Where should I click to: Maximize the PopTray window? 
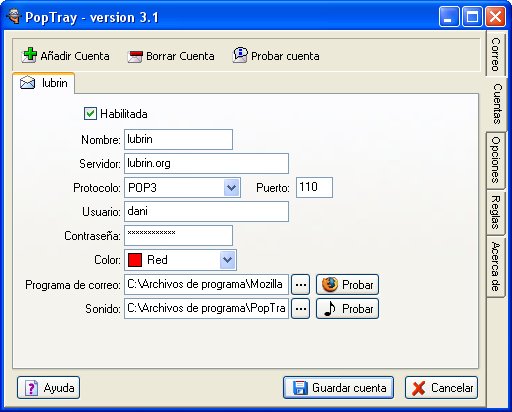pyautogui.click(x=472, y=16)
